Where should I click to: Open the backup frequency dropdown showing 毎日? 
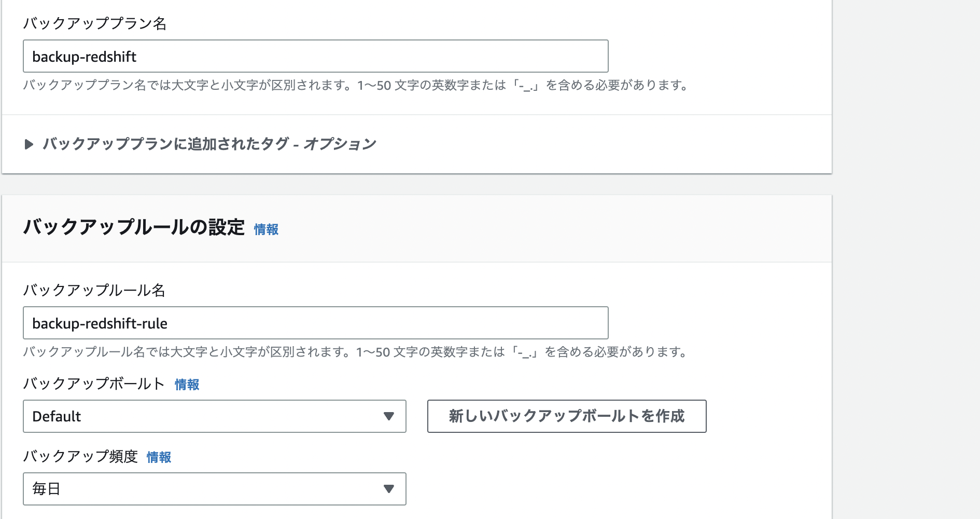tap(214, 489)
